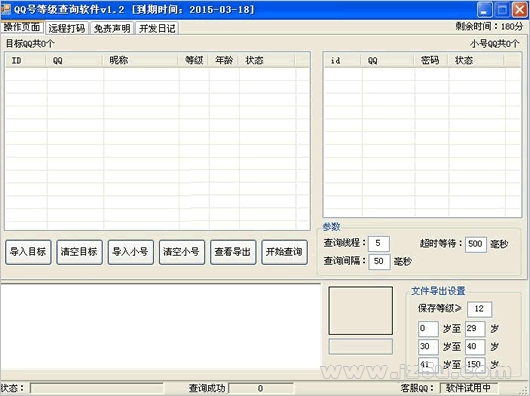Click the 小号QQ共0个 label
Screen dimensions: 530x396
tap(495, 44)
